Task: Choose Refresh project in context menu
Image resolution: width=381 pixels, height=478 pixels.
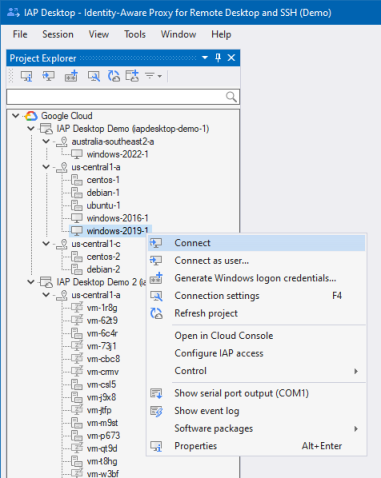Action: pyautogui.click(x=256, y=313)
